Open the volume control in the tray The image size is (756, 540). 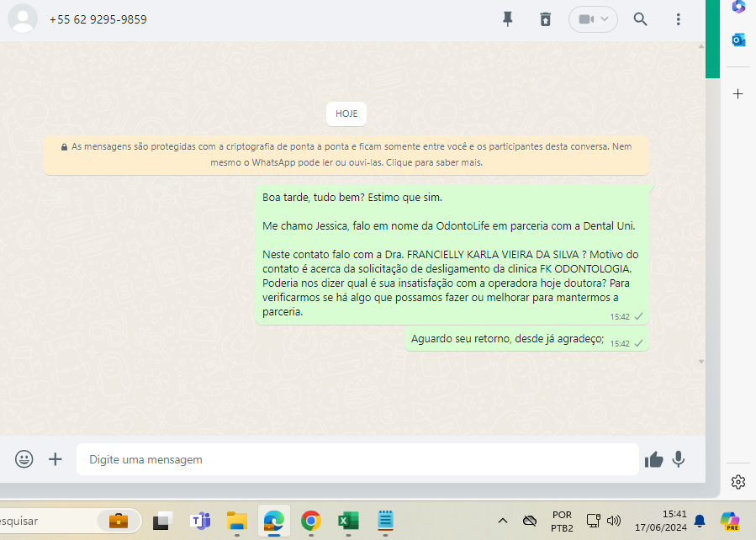coord(613,521)
